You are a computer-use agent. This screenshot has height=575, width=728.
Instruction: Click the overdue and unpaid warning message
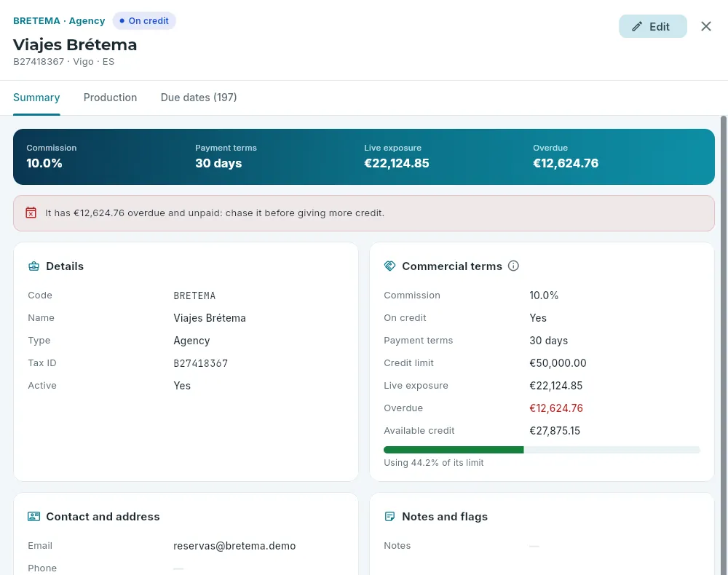[215, 213]
